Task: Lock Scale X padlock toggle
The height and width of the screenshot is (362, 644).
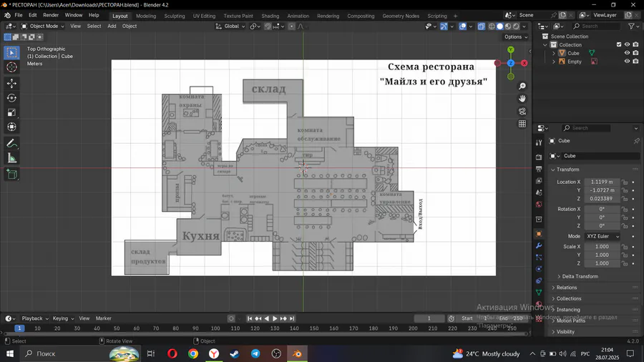Action: (625, 247)
